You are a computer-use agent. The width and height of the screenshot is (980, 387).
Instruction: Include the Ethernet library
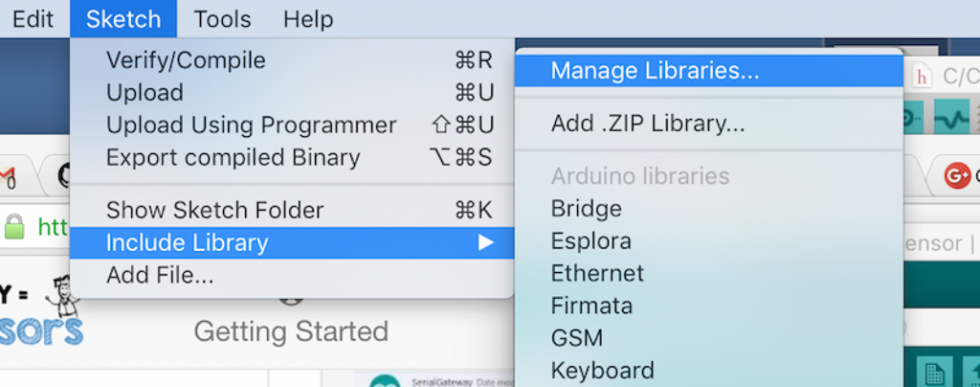pyautogui.click(x=597, y=274)
